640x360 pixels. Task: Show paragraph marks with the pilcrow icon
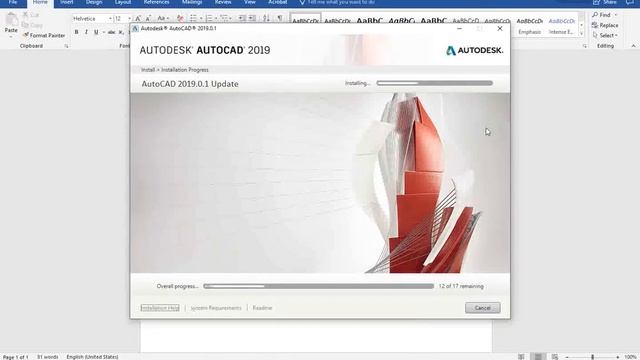point(280,18)
